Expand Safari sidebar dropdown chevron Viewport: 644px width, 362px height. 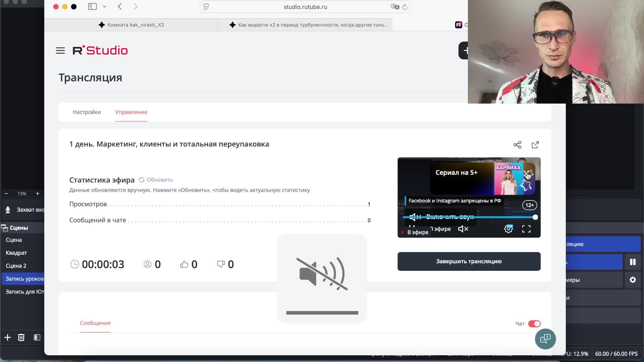(105, 7)
